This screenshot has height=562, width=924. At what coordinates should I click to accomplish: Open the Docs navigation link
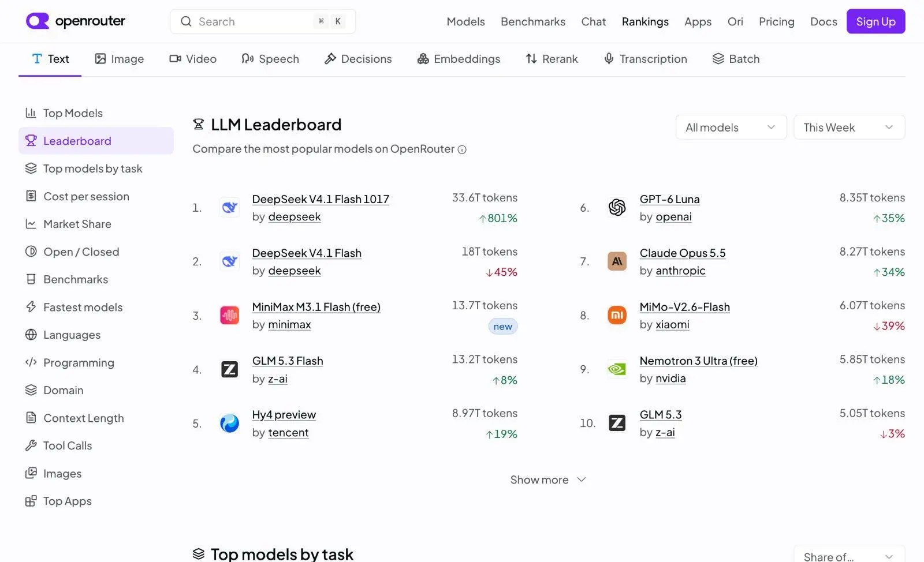[824, 21]
